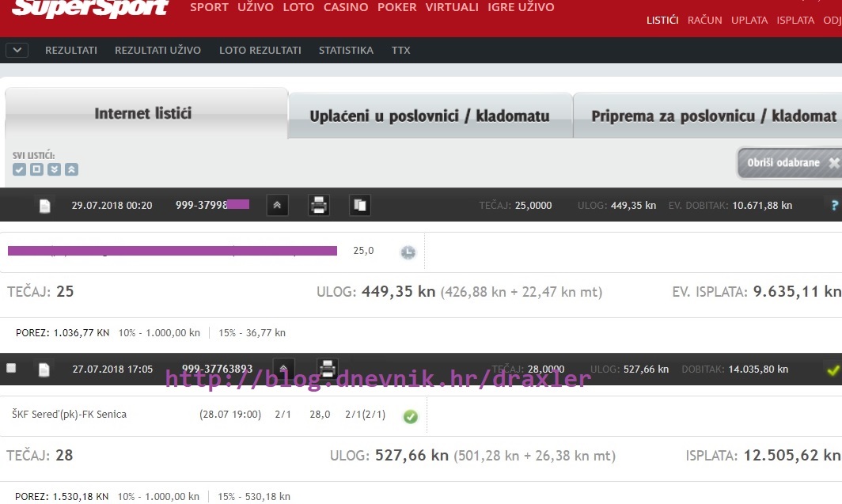
Task: Print the 27.07.2018 betting slip
Action: pyautogui.click(x=328, y=368)
